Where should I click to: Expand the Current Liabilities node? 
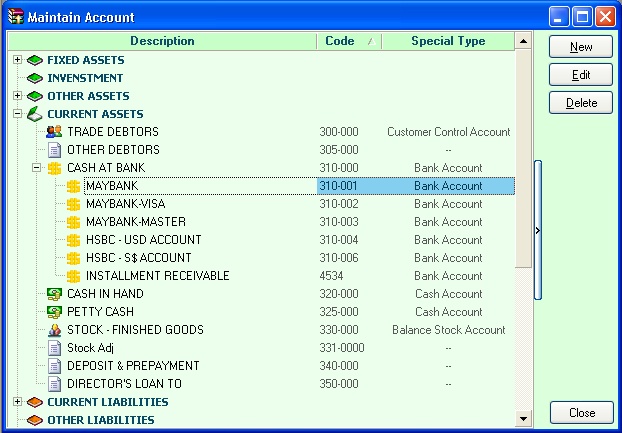17,402
